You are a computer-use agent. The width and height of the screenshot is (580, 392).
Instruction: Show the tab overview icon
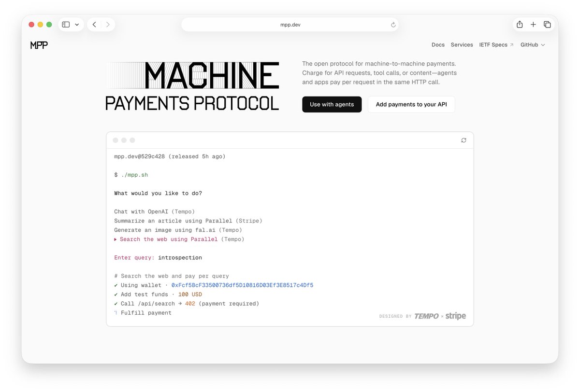point(547,25)
